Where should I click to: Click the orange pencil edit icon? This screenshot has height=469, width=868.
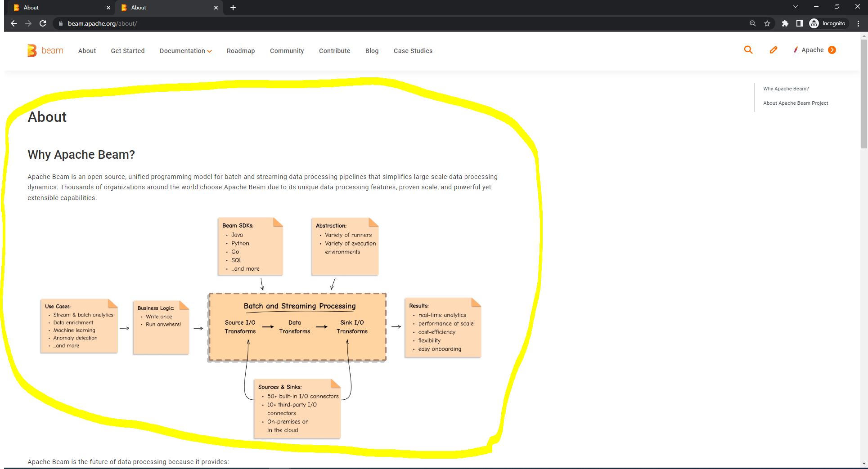(x=774, y=50)
